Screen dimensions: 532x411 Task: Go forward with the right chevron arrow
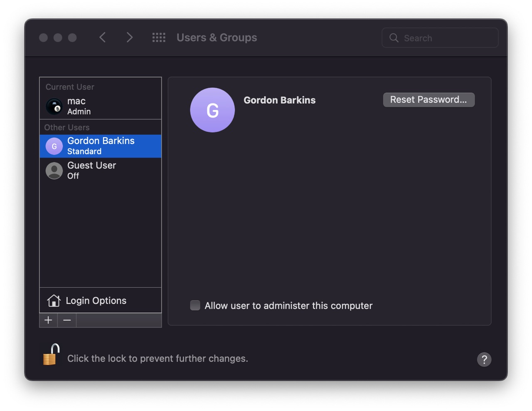pos(129,37)
